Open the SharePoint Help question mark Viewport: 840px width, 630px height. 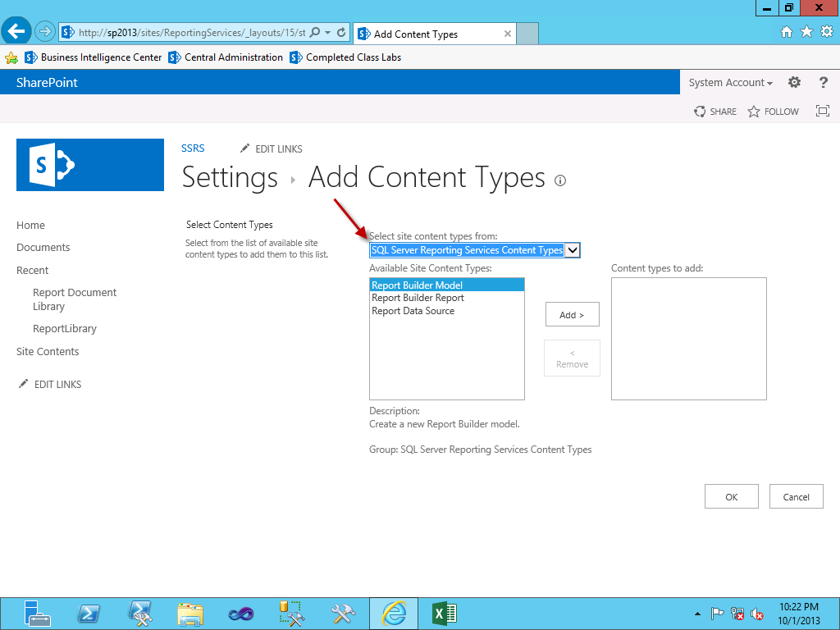click(824, 83)
